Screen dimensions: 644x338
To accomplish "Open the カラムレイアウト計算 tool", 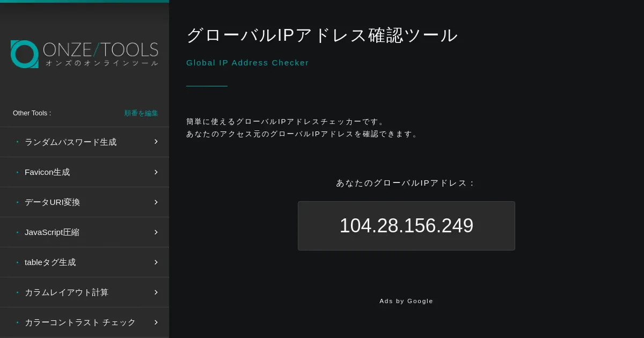I will (67, 292).
